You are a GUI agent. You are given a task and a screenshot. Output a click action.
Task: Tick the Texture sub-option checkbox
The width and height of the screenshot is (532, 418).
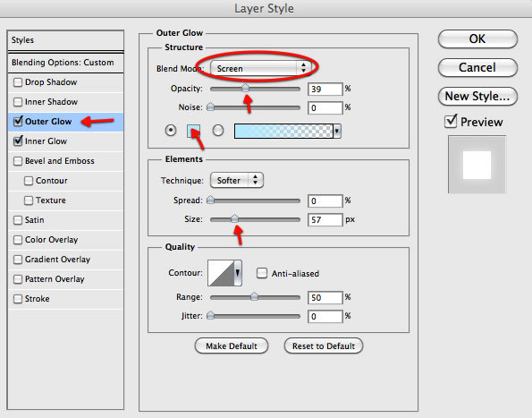pos(29,200)
